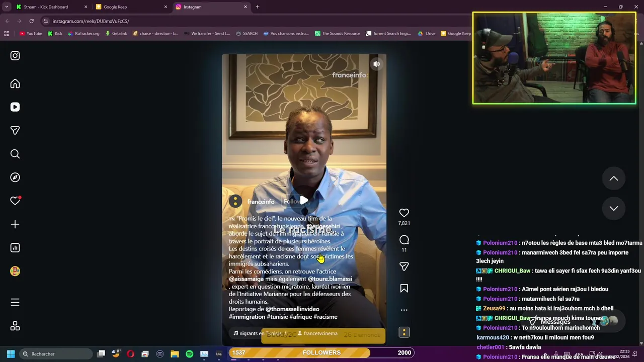Open reel comments bubble icon

pos(404,240)
